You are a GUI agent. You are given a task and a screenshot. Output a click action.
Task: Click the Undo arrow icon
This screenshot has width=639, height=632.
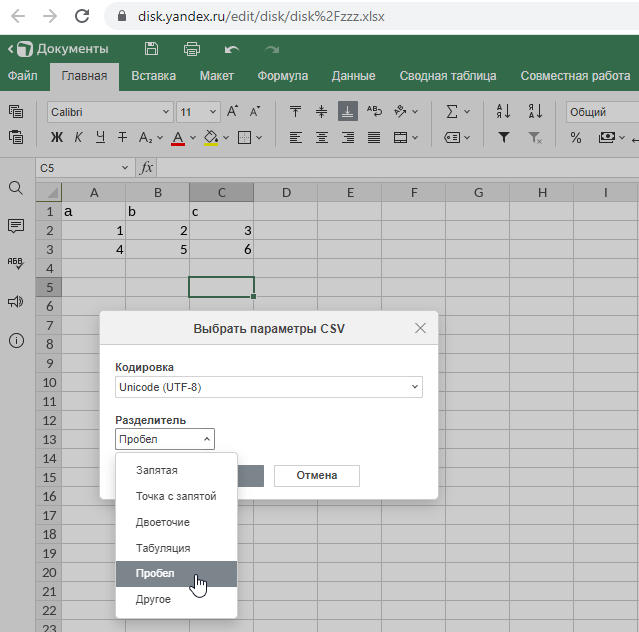pos(232,49)
